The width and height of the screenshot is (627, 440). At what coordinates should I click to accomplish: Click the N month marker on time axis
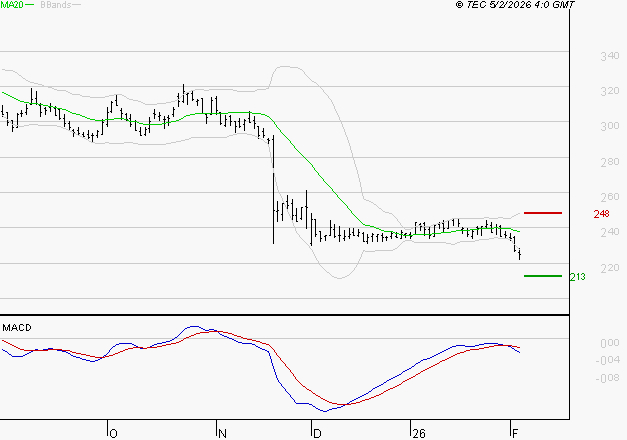point(222,434)
